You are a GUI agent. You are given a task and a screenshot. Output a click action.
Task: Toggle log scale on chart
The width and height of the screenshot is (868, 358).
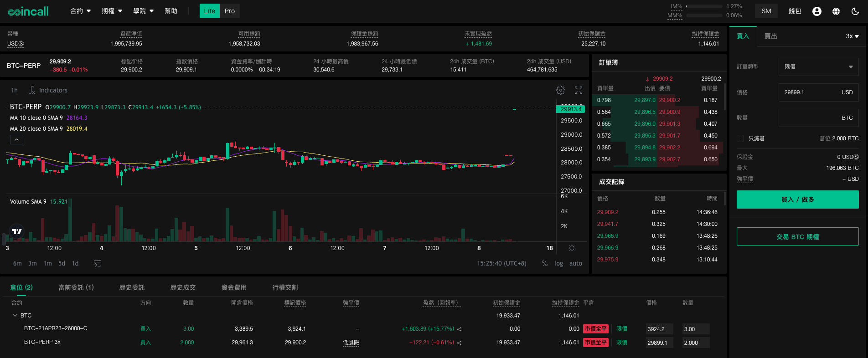point(558,263)
